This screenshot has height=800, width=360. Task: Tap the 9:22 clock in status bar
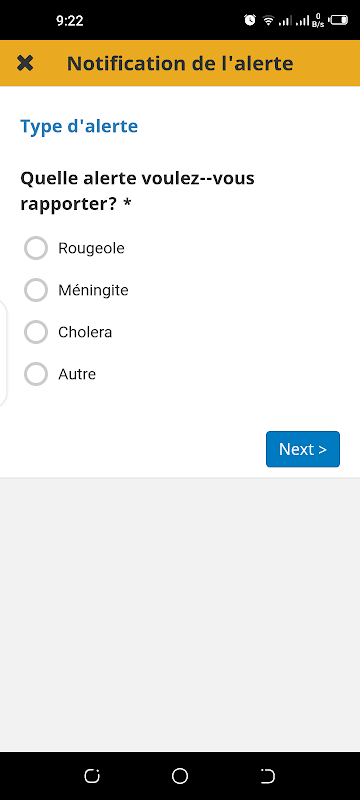[70, 21]
